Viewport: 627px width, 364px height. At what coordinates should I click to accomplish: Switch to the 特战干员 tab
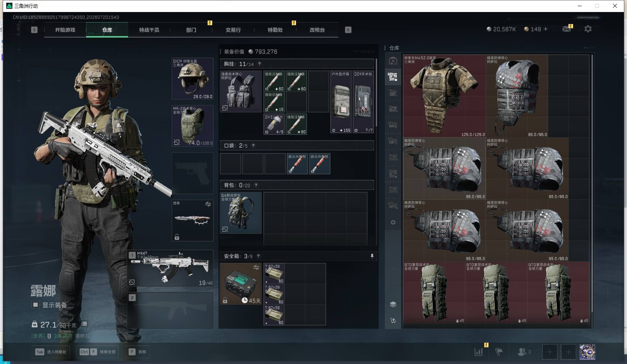pyautogui.click(x=149, y=30)
